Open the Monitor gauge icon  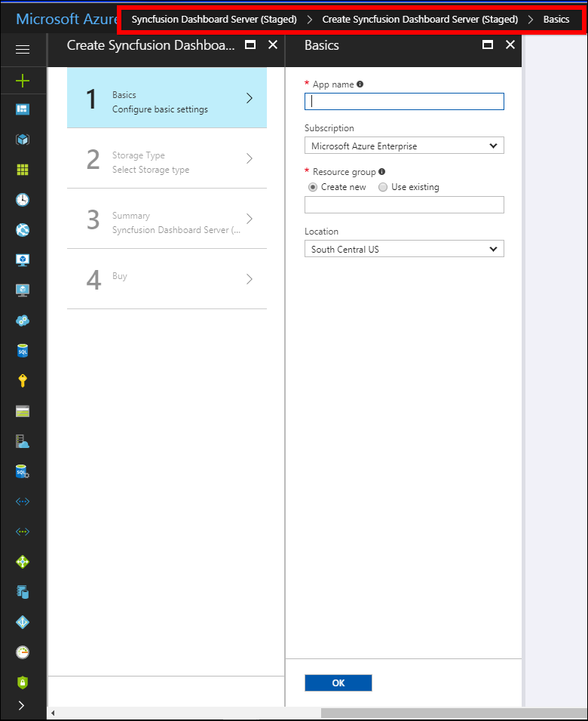coord(23,652)
